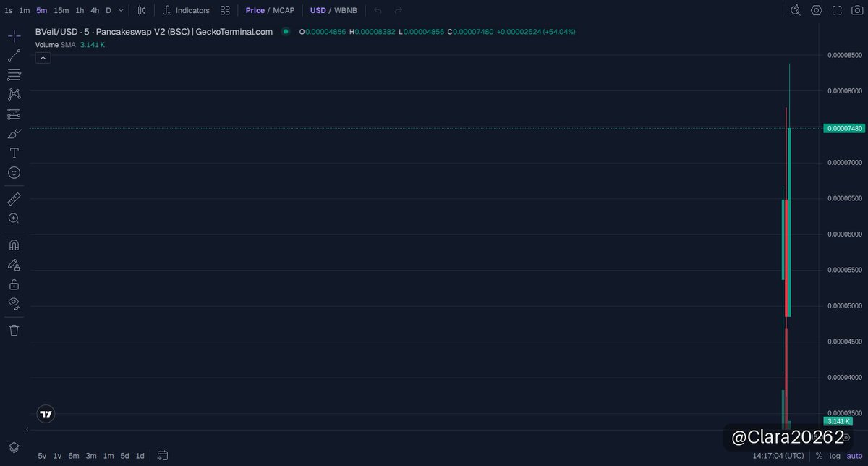Select the 4h timeframe

[x=95, y=10]
